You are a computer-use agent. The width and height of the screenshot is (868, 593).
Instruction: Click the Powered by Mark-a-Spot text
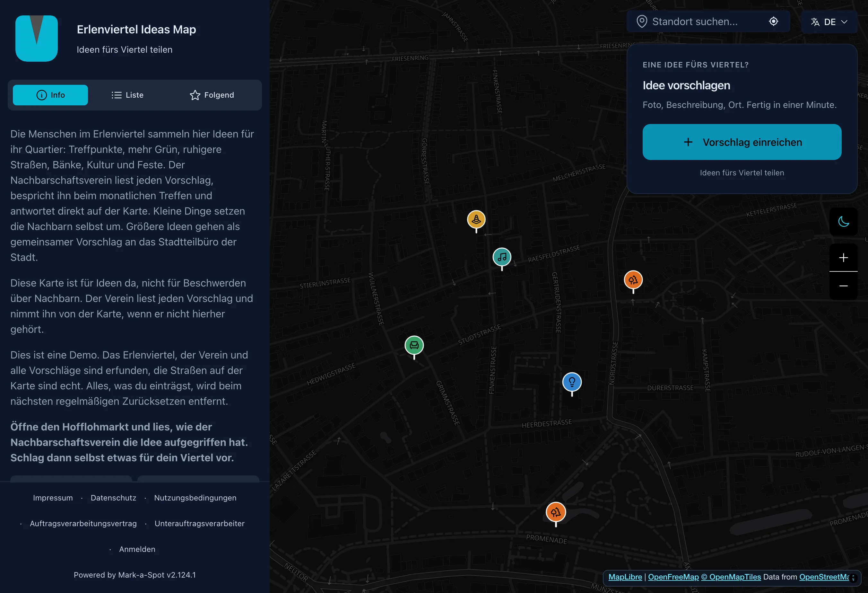pyautogui.click(x=135, y=575)
